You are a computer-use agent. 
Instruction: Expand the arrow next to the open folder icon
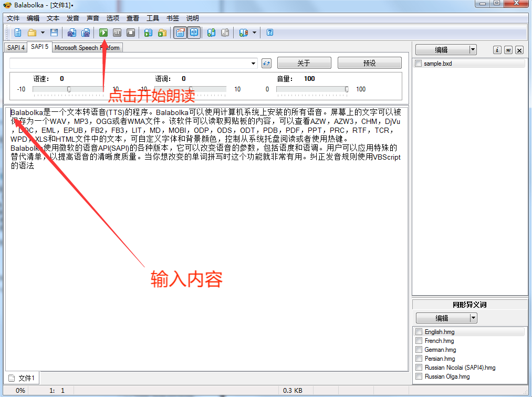tap(43, 33)
